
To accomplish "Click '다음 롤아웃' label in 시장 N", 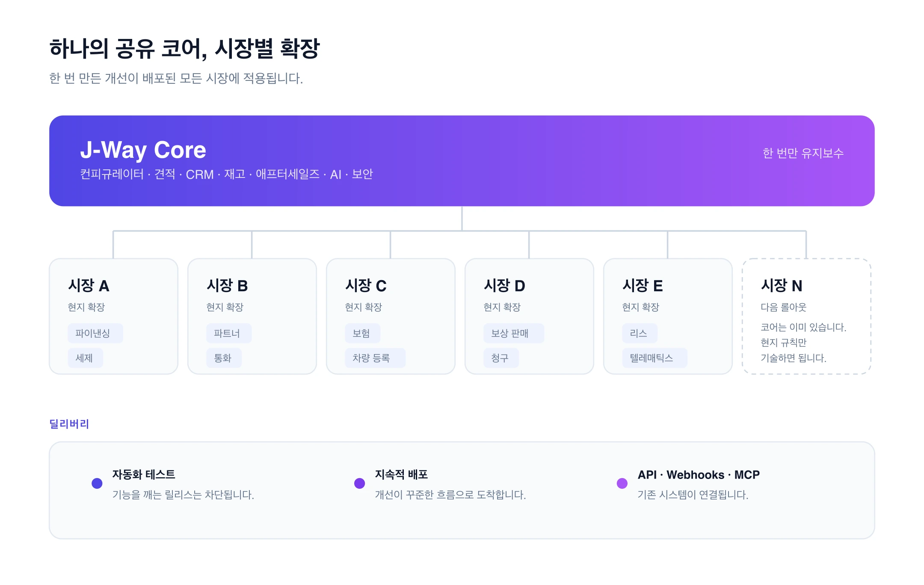I will pyautogui.click(x=784, y=307).
